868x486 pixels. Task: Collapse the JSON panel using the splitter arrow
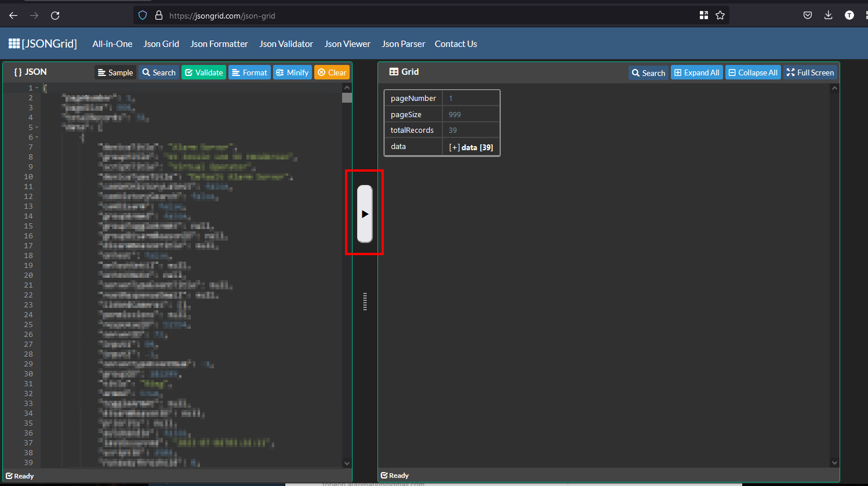pos(365,213)
